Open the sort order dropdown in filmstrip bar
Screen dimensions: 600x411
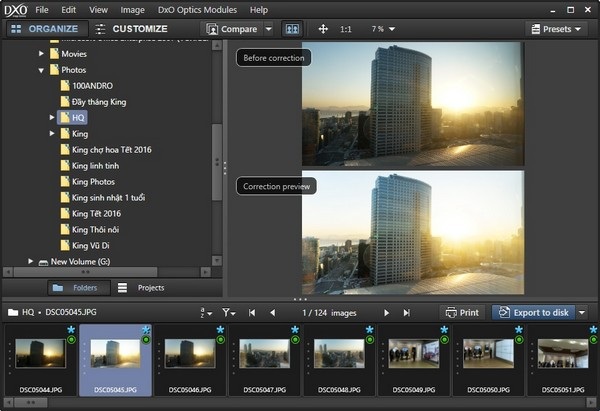click(206, 313)
